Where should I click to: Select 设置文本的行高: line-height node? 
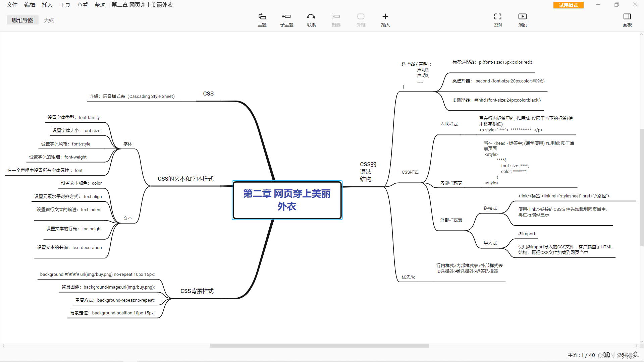pos(74,229)
